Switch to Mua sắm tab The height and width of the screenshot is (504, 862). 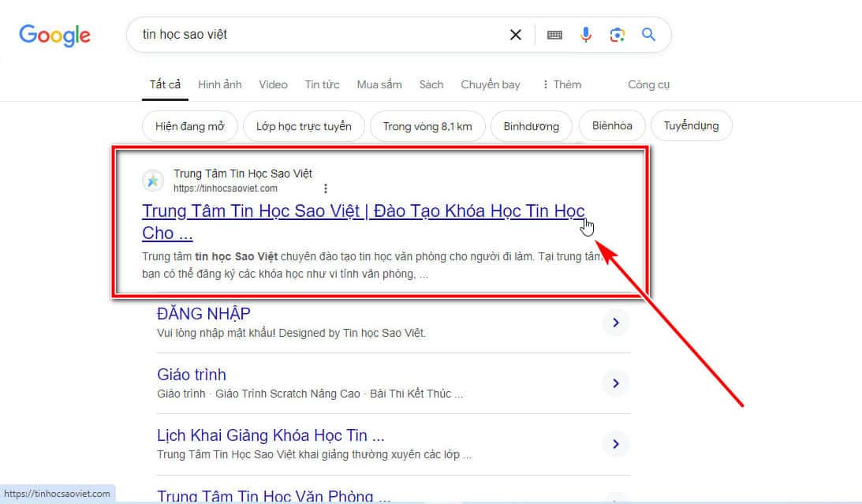379,84
